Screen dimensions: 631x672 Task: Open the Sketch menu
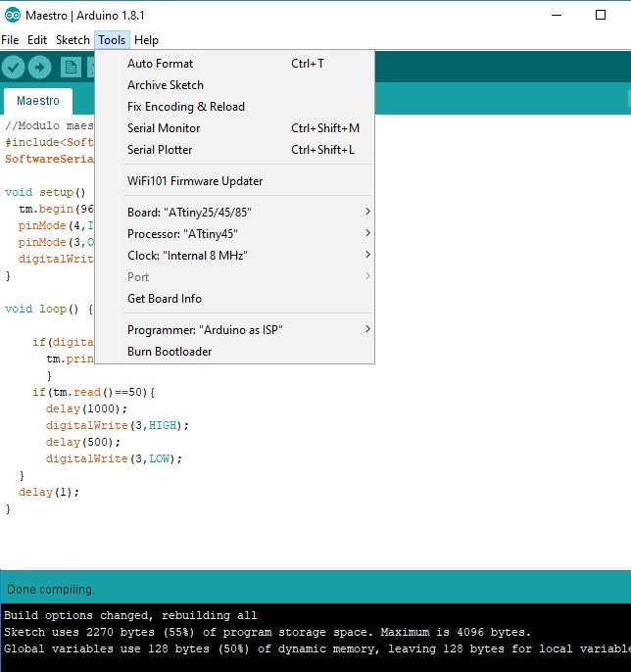(x=73, y=40)
